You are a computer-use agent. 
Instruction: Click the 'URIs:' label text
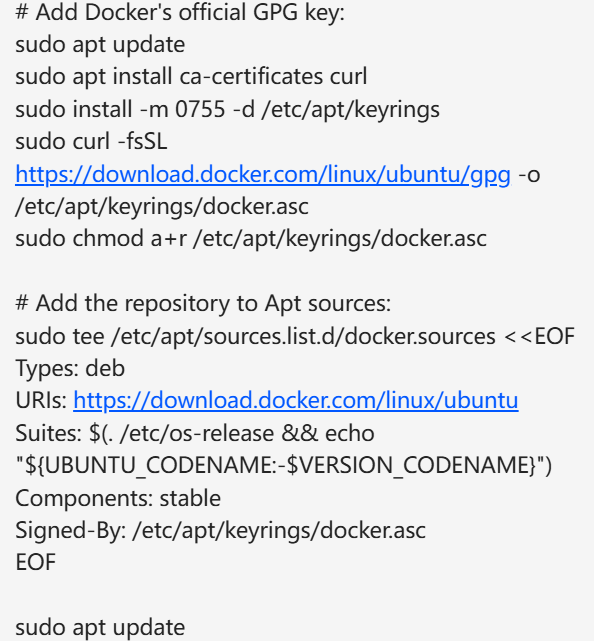(41, 400)
